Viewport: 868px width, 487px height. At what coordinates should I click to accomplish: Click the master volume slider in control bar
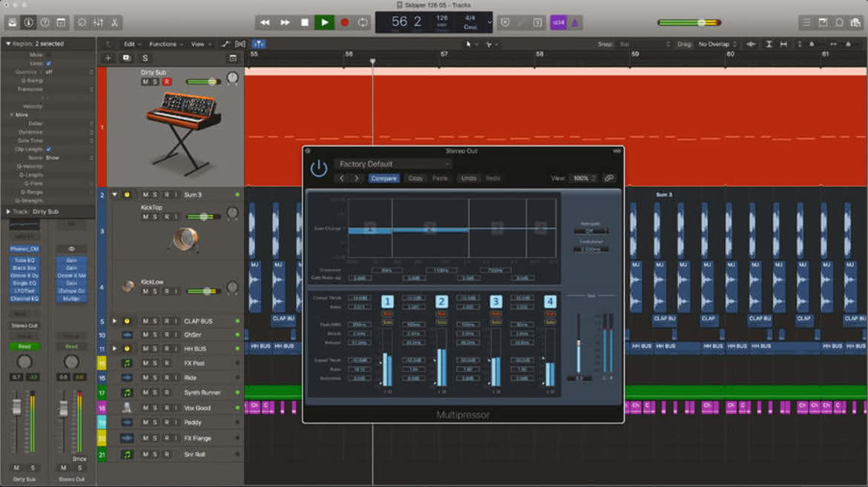pyautogui.click(x=689, y=23)
